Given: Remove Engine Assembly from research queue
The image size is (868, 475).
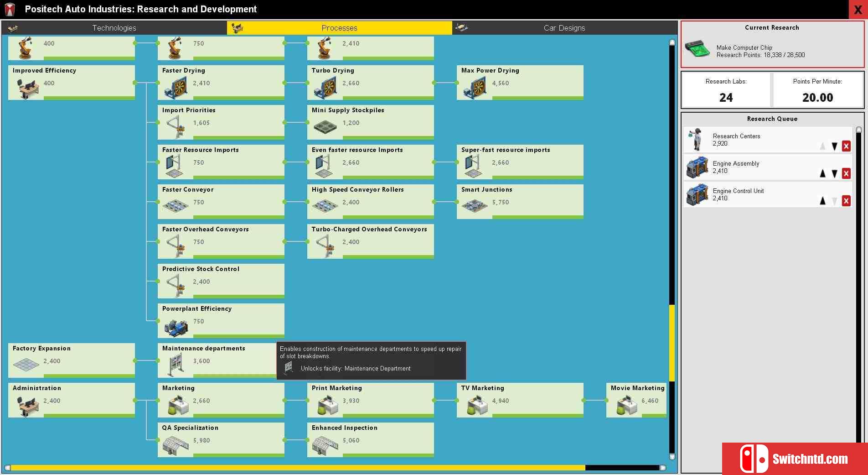Looking at the screenshot, I should tap(847, 174).
